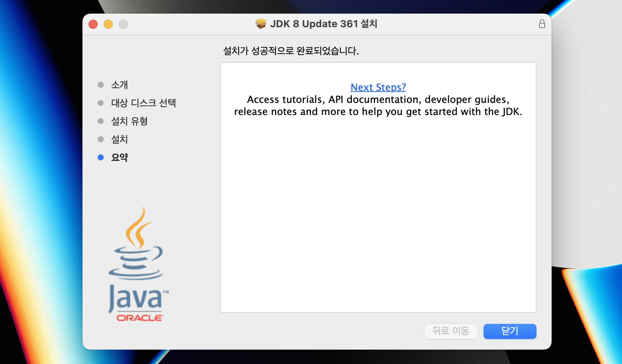Select the 요약 step in sidebar
This screenshot has height=364, width=622.
click(120, 157)
